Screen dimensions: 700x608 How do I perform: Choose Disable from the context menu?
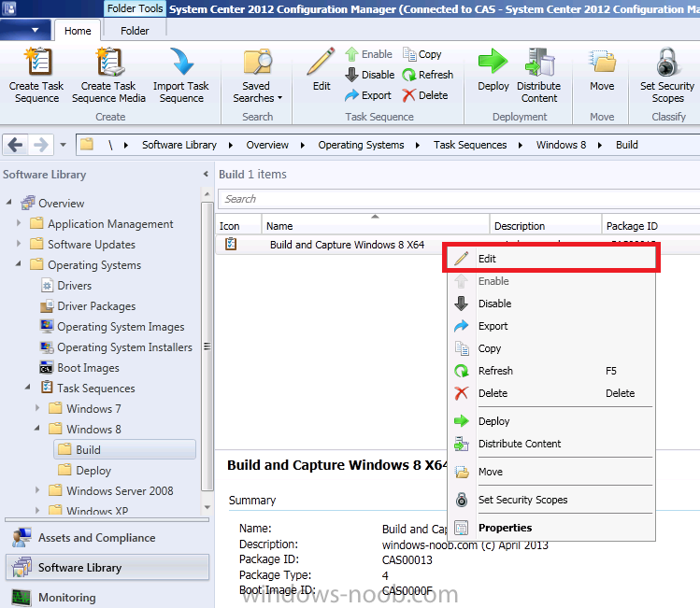tap(551, 304)
